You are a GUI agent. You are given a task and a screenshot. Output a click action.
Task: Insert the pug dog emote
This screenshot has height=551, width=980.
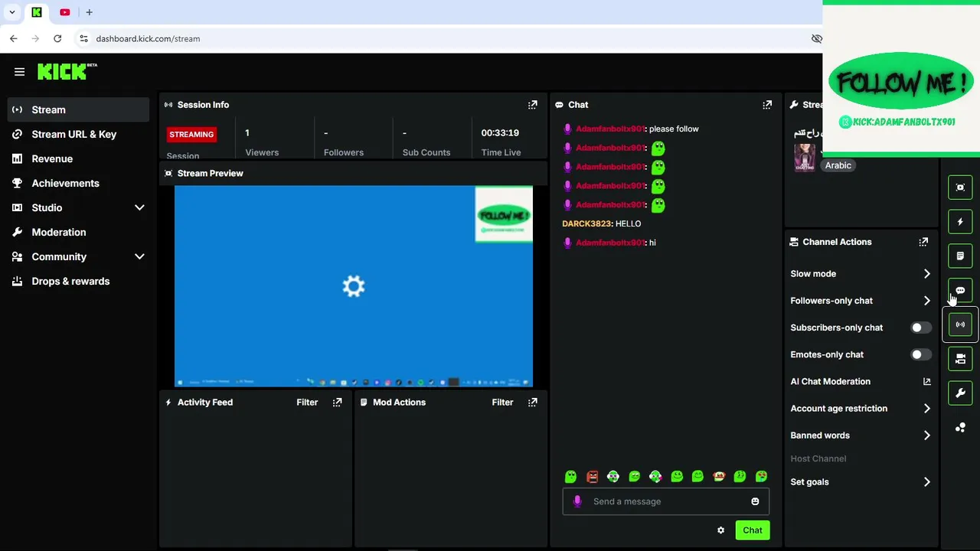point(719,477)
